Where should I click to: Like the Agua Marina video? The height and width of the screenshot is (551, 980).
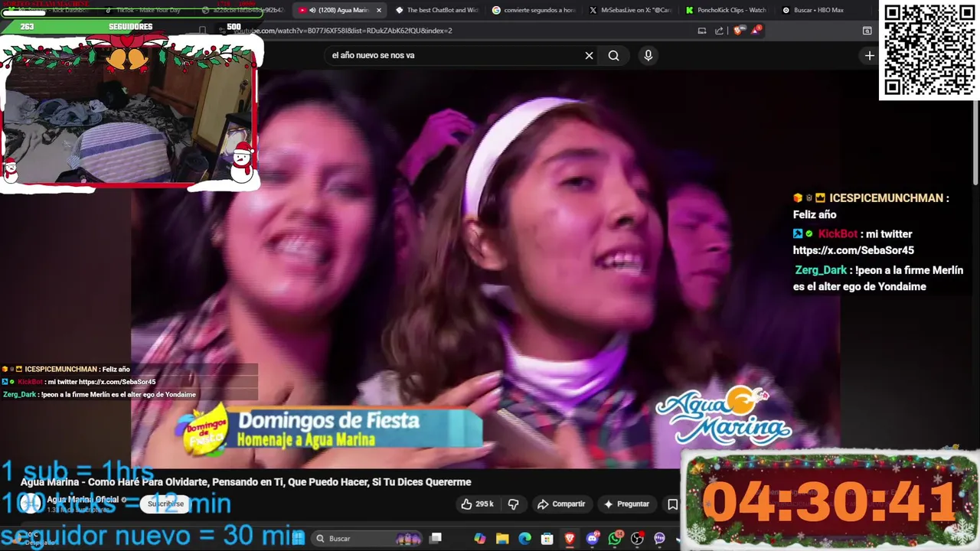tap(477, 504)
